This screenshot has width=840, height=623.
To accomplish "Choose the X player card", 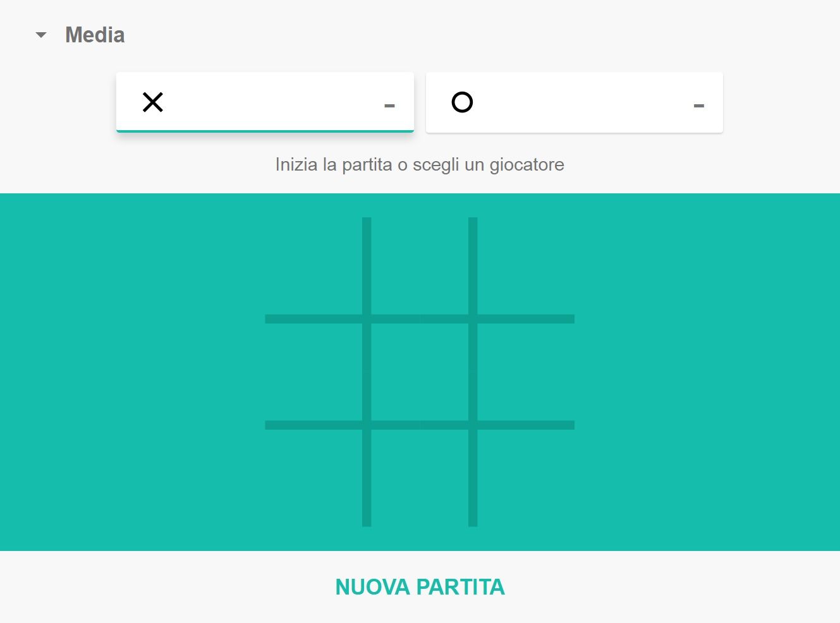I will 265,102.
